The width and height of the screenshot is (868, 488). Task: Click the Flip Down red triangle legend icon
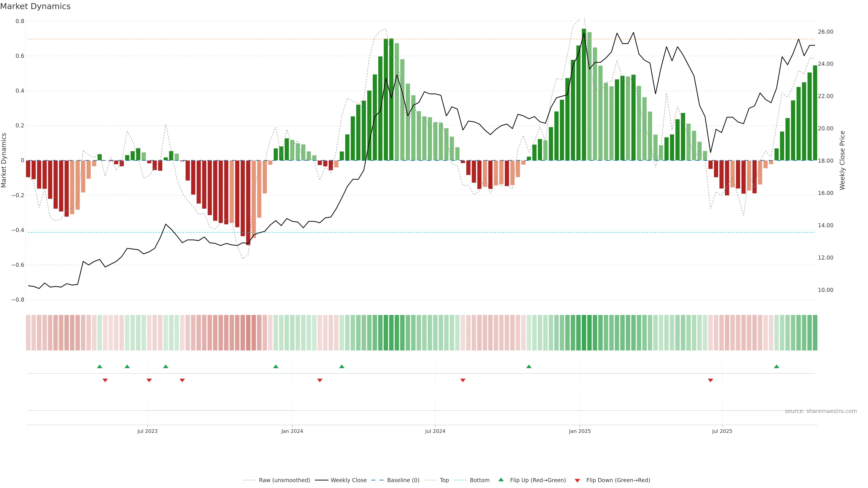pos(577,480)
